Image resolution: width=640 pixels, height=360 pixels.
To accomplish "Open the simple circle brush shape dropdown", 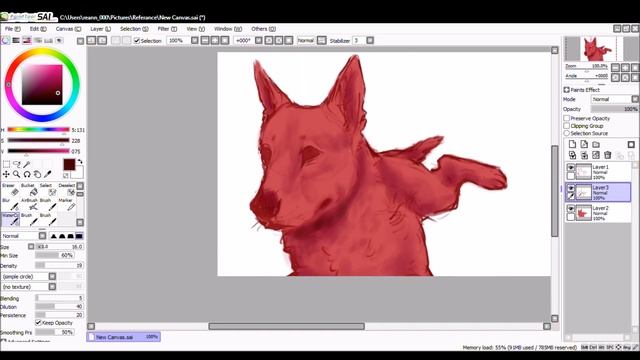I will pos(52,276).
